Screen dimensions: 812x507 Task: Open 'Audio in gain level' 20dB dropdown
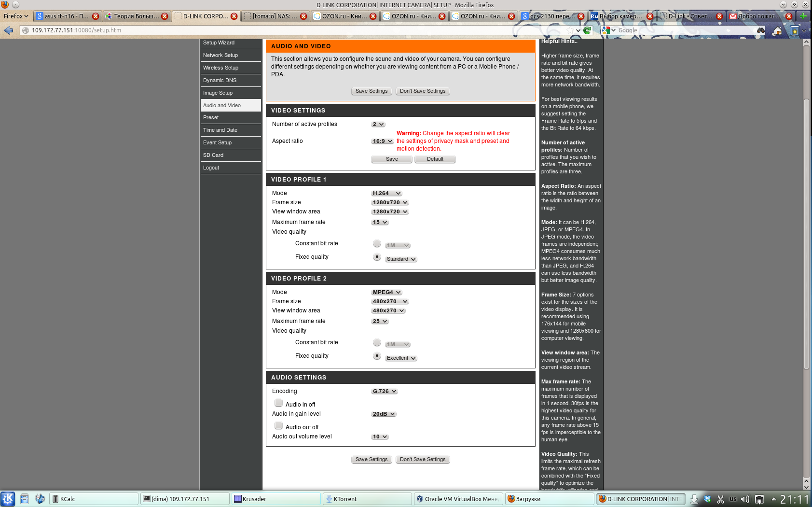point(384,414)
